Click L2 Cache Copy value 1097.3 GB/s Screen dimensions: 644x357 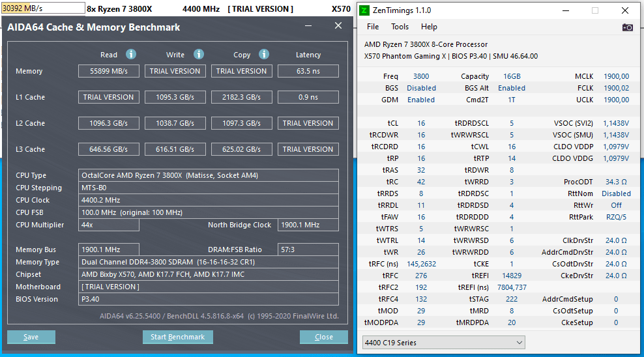pyautogui.click(x=241, y=123)
